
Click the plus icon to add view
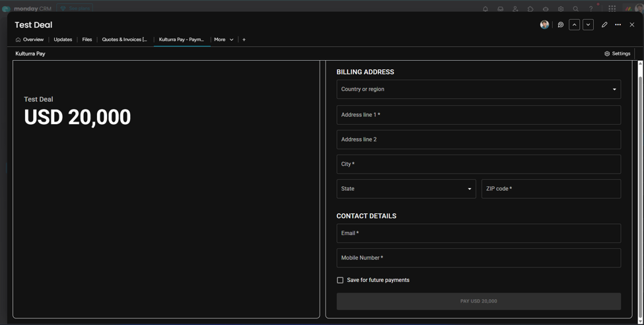(x=244, y=40)
